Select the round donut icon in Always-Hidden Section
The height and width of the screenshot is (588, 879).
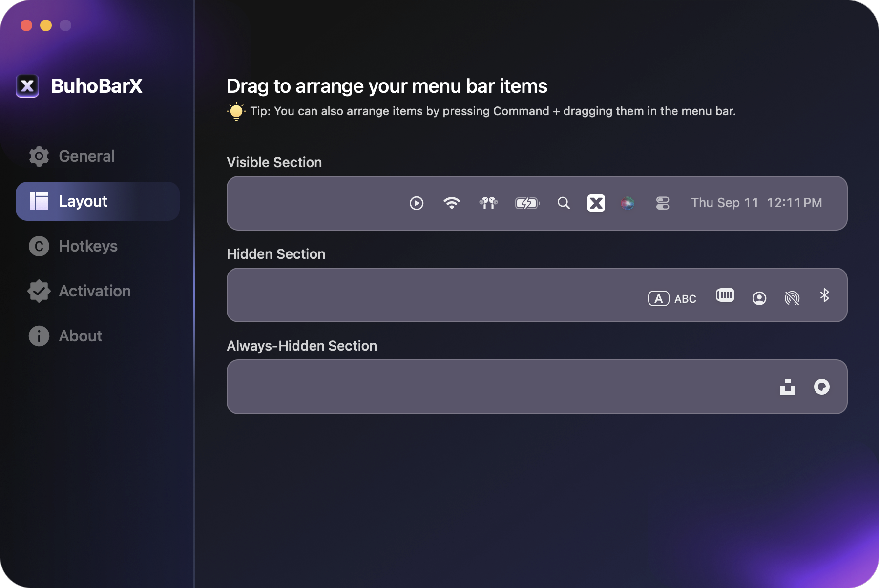click(x=822, y=387)
